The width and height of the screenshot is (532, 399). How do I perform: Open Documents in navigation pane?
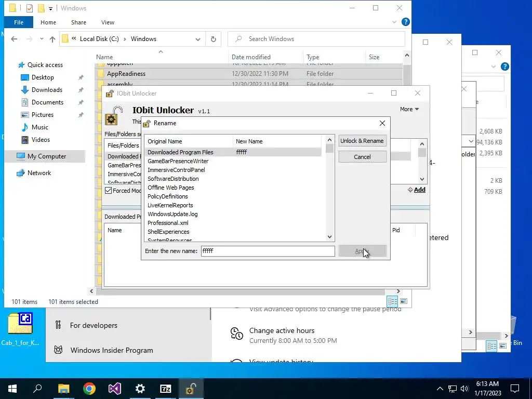[x=47, y=102]
